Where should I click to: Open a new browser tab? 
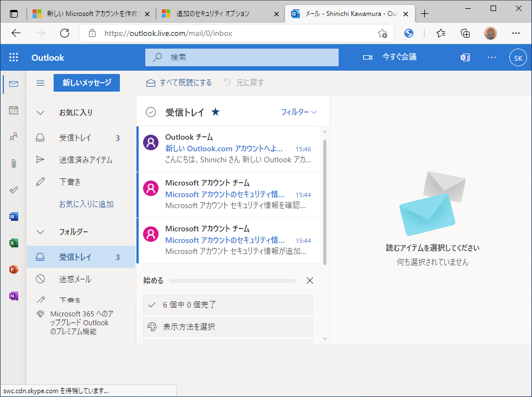[424, 14]
